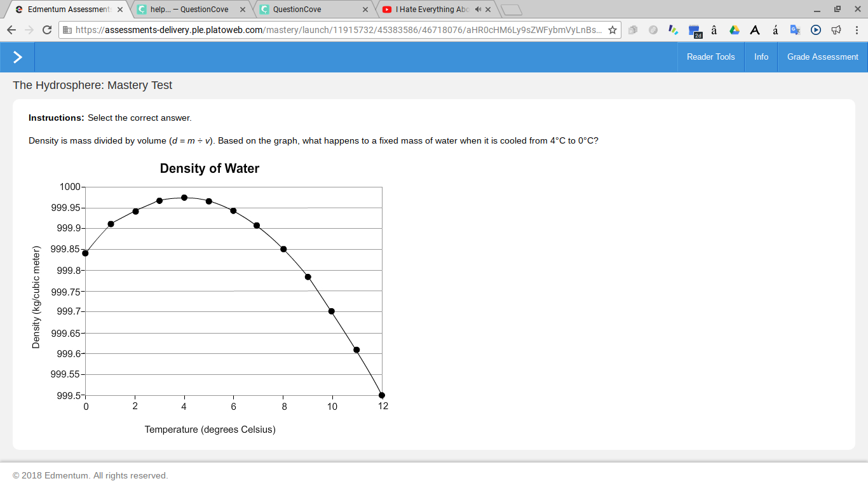Viewport: 868px width, 488px height.
Task: Open the Info panel
Action: 761,57
